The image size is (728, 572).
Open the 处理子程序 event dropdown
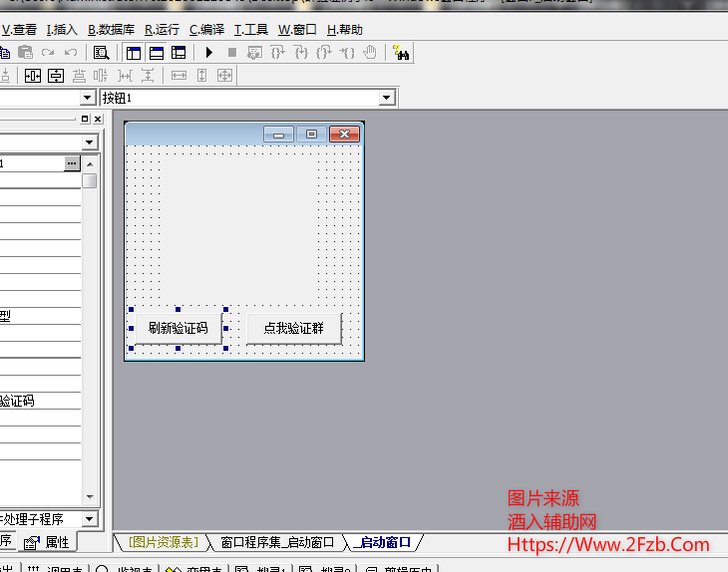[89, 519]
